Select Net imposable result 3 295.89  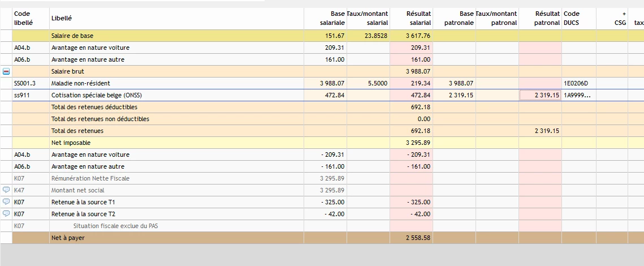click(x=418, y=143)
